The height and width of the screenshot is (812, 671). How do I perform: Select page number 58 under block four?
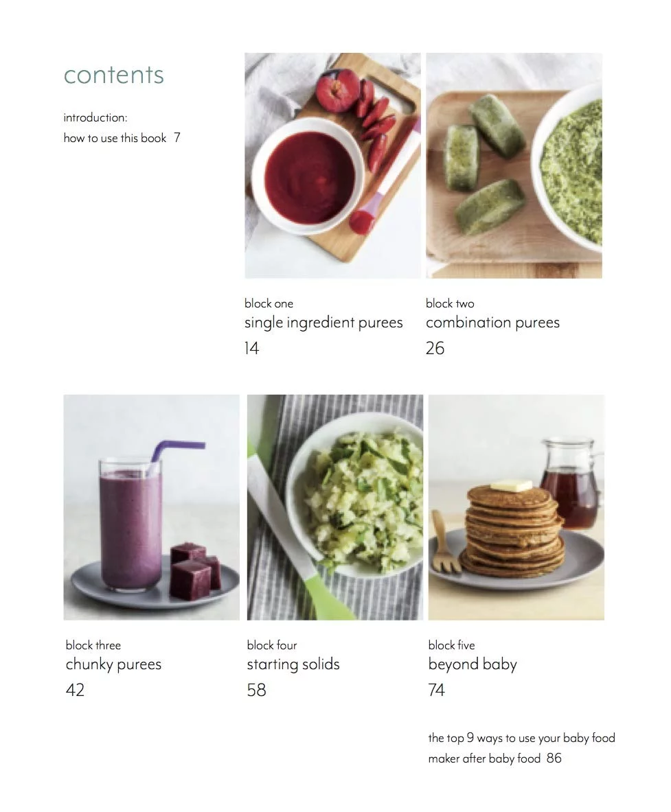256,690
